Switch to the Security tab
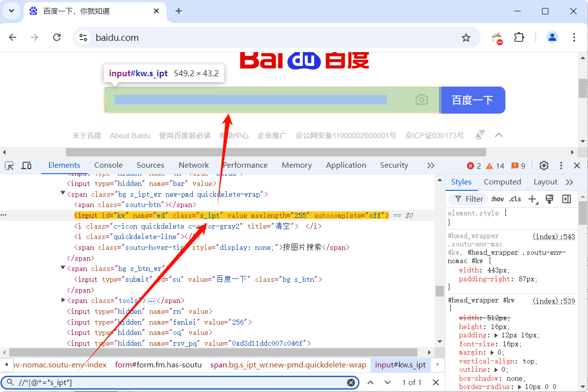588x392 pixels. click(394, 165)
